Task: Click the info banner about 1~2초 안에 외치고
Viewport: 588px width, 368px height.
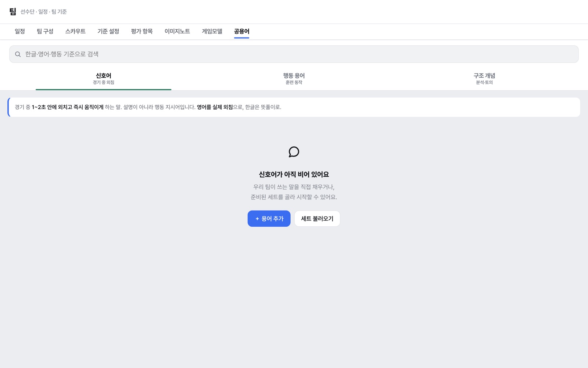Action: [x=294, y=107]
